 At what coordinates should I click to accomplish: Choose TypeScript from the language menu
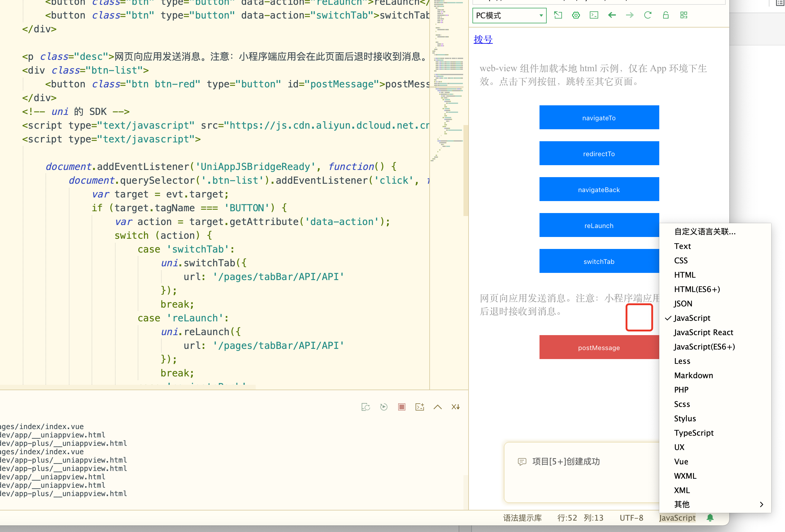point(694,433)
